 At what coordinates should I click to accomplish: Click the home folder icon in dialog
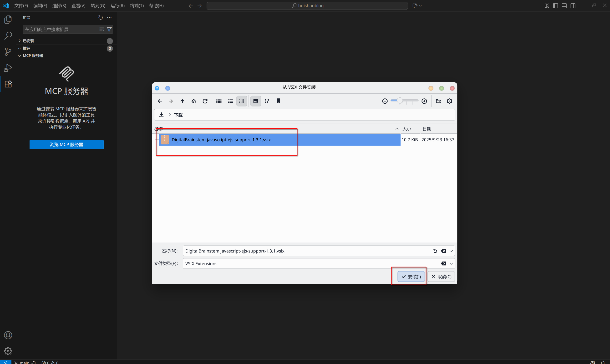coord(193,101)
